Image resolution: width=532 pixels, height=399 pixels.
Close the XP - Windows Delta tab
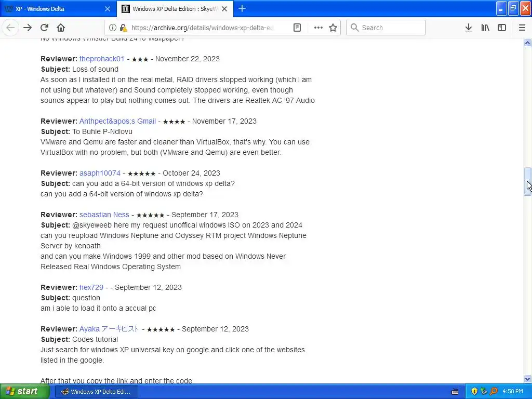[108, 9]
